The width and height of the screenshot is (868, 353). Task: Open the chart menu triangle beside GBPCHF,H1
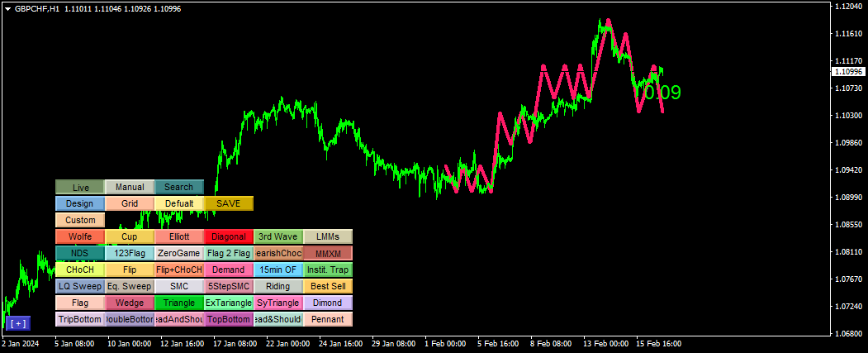(7, 9)
